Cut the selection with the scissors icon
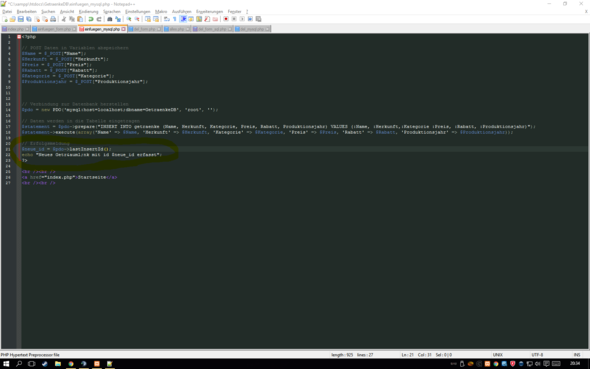Screen dimensions: 590x369 pos(64,19)
